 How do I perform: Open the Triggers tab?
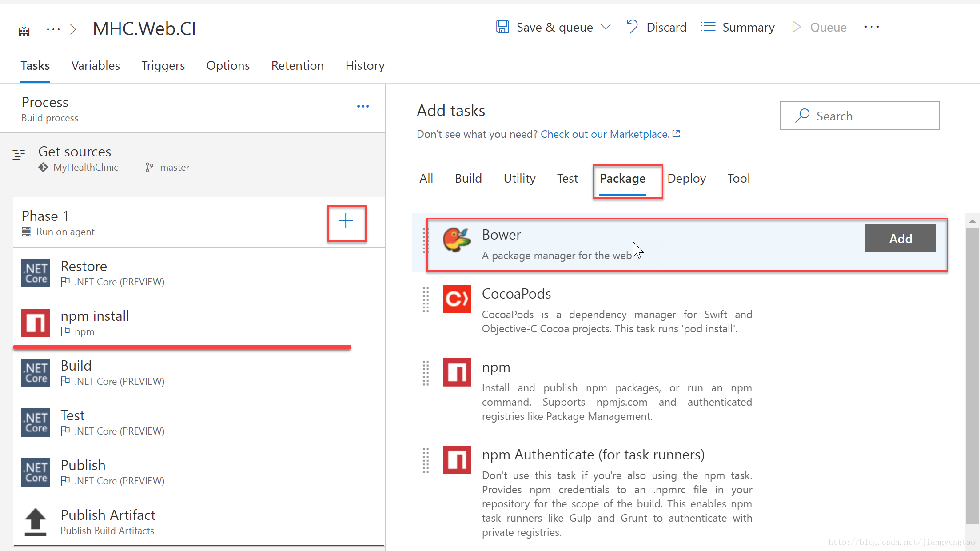click(x=163, y=66)
